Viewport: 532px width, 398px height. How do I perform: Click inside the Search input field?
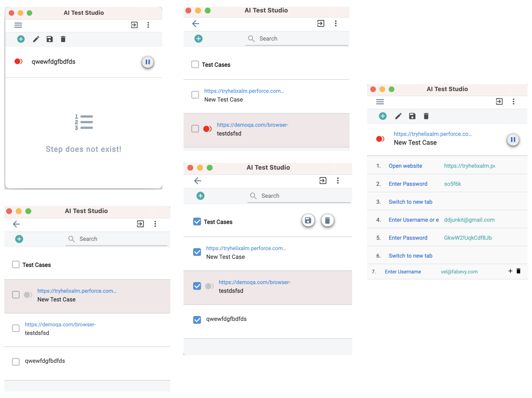[277, 38]
